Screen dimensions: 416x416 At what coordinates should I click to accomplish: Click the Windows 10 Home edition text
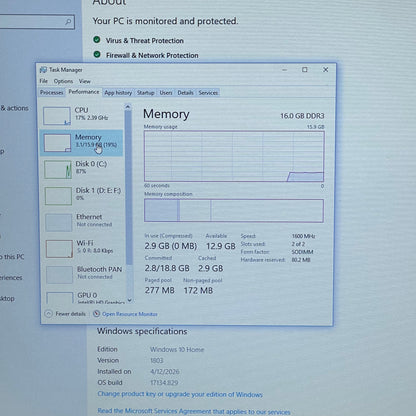[177, 349]
